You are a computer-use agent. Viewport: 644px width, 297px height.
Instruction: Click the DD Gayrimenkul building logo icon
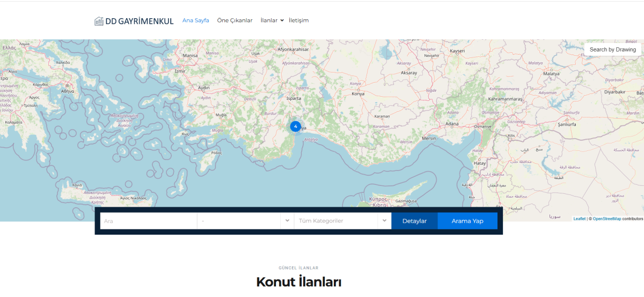99,21
